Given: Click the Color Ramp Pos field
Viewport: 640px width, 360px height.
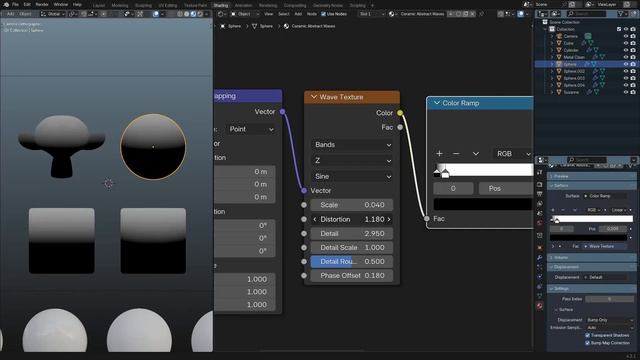Looking at the screenshot, I should [505, 188].
